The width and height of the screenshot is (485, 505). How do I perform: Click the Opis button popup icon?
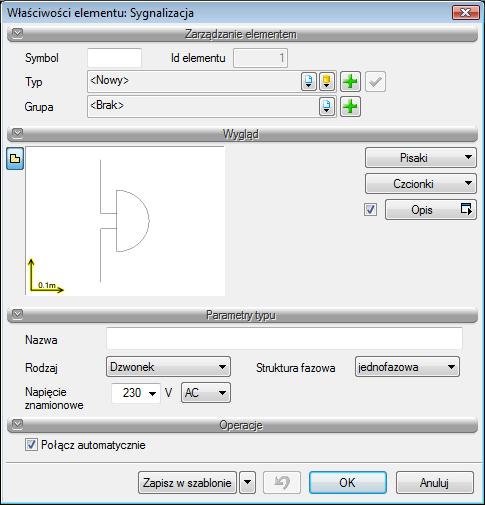(x=466, y=209)
